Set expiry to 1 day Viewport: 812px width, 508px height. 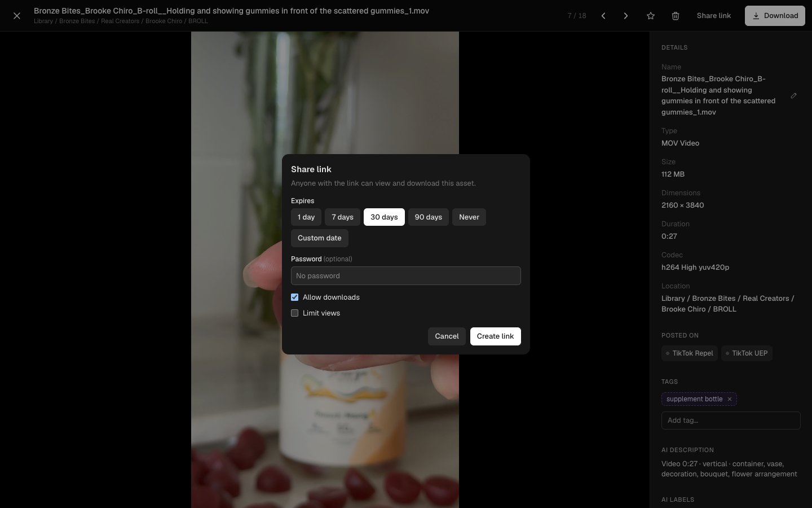point(306,217)
